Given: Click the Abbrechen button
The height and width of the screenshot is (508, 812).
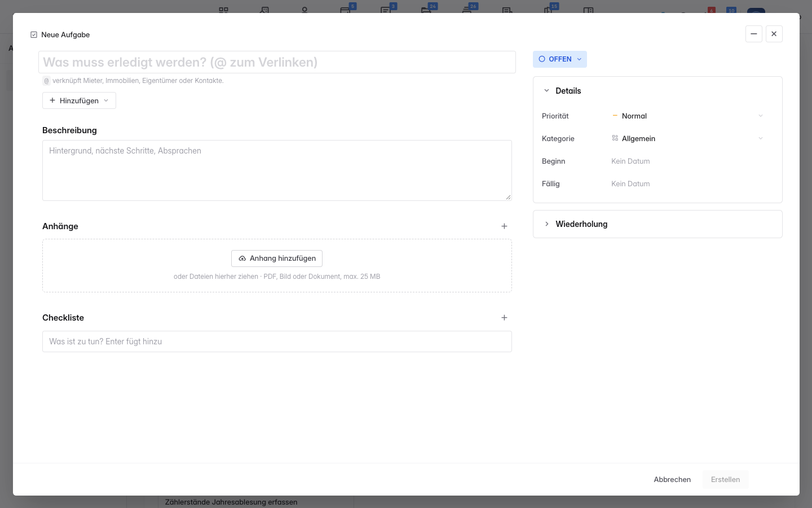Looking at the screenshot, I should tap(672, 480).
